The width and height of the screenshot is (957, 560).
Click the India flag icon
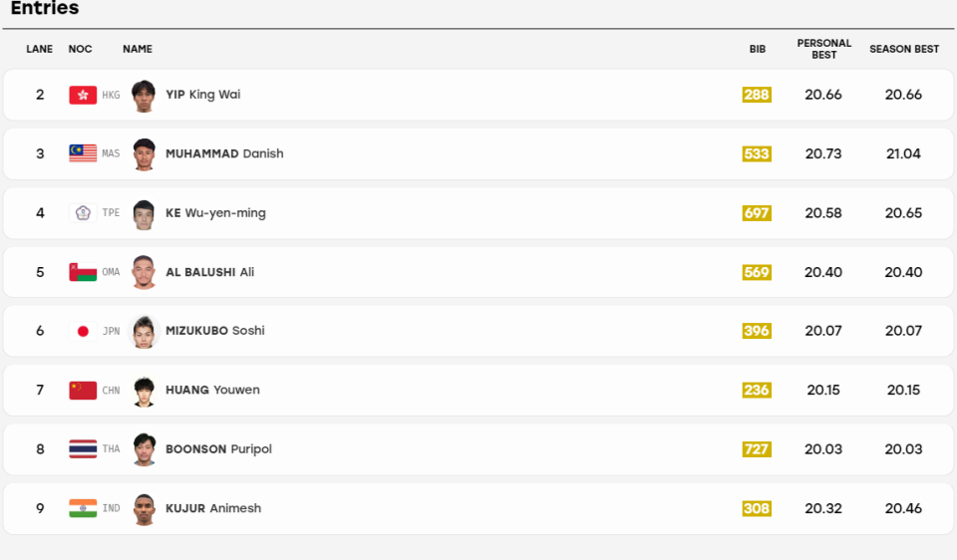[x=83, y=508]
